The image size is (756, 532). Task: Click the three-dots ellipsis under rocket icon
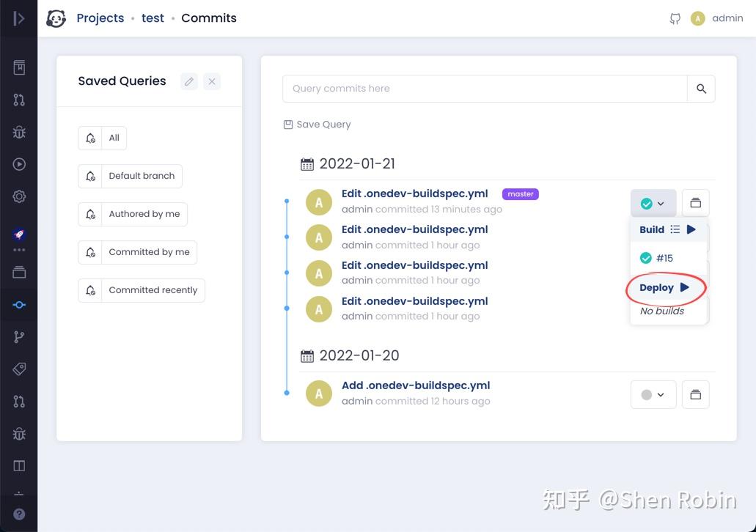point(19,250)
